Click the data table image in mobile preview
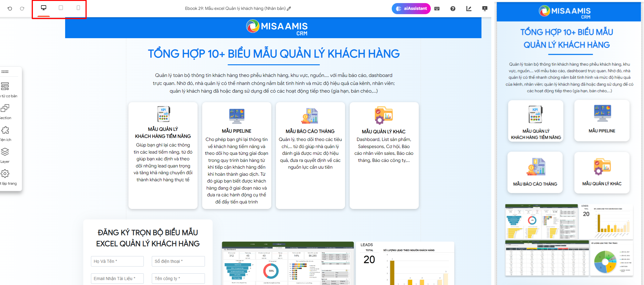Viewport: 644px width, 285px height. [x=547, y=259]
